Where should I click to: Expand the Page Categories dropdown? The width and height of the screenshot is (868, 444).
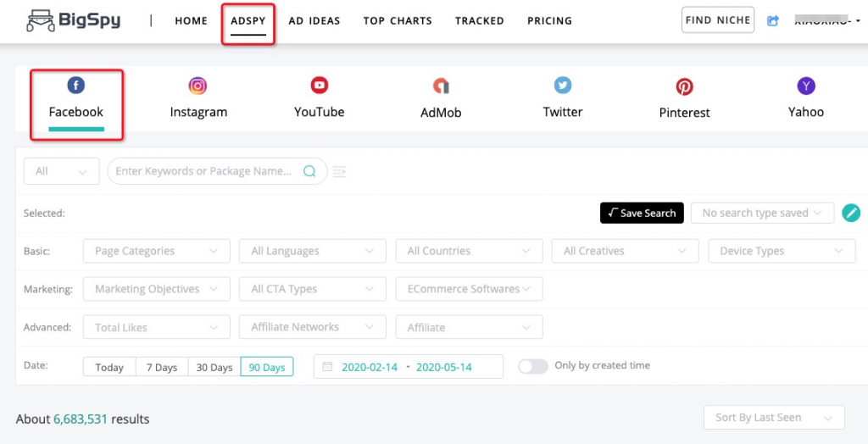coord(157,251)
